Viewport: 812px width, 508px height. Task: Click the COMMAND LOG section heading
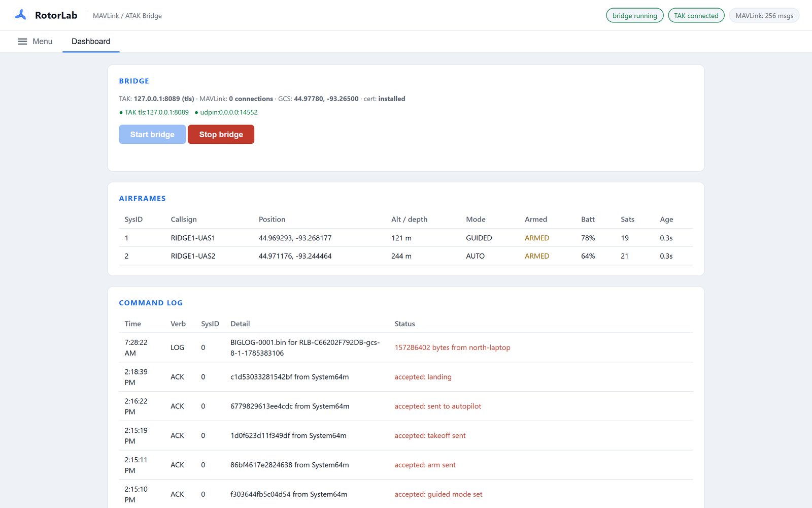click(151, 303)
